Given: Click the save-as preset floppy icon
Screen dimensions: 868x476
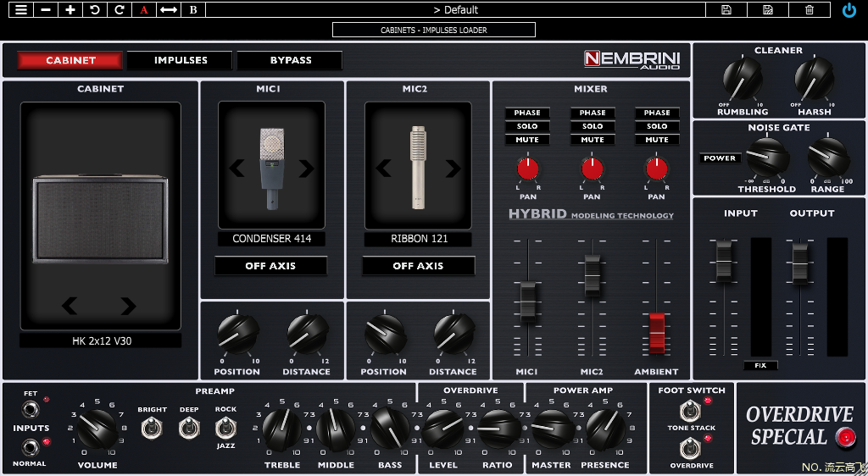Looking at the screenshot, I should click(768, 10).
